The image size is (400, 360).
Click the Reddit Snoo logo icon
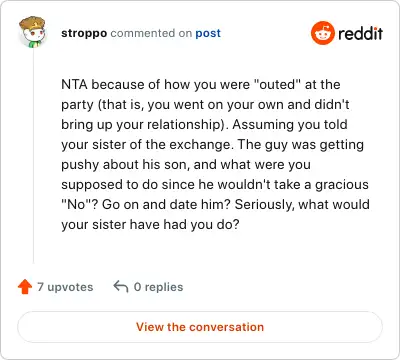[322, 33]
